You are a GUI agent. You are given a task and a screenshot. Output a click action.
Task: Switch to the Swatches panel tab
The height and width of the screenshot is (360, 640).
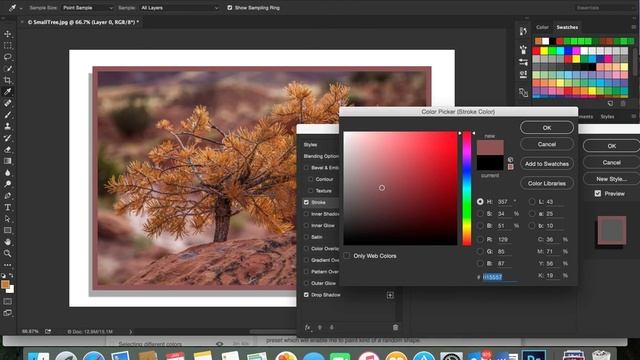(567, 27)
